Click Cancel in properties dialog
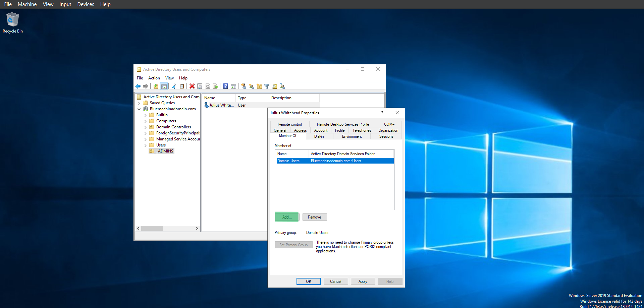The height and width of the screenshot is (308, 644). pyautogui.click(x=336, y=282)
